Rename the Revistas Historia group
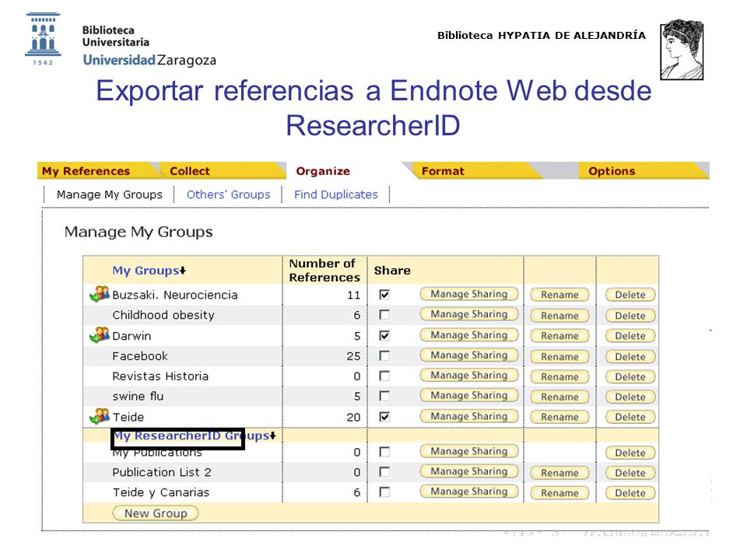The width and height of the screenshot is (747, 560). (x=559, y=376)
